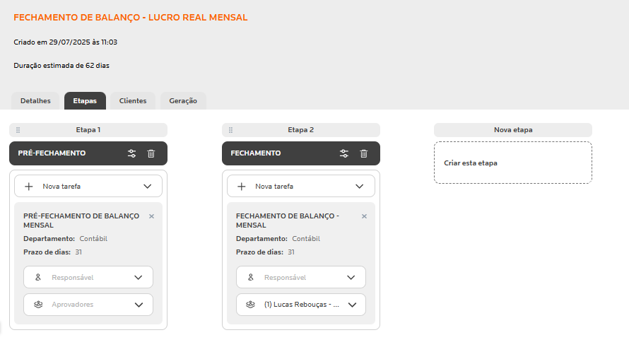
Task: Open settings sliders for PRÉ-FECHAMENTO stage
Action: click(131, 153)
